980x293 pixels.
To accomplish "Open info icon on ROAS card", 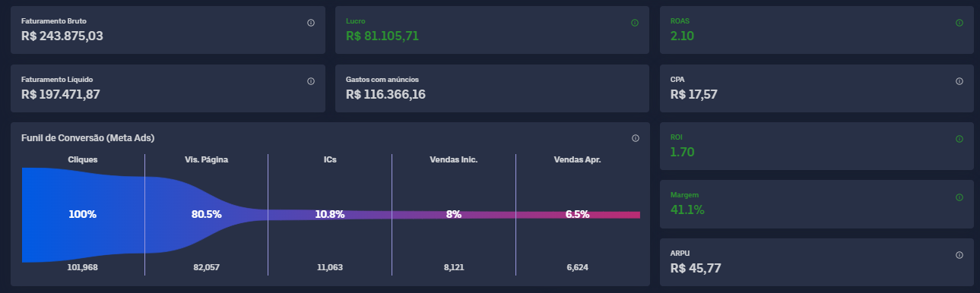I will pyautogui.click(x=959, y=23).
